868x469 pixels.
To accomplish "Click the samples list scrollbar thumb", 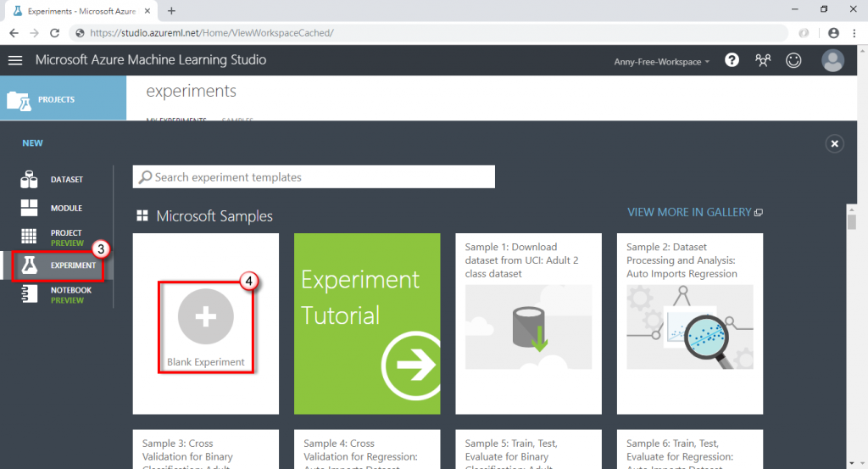I will tap(851, 221).
